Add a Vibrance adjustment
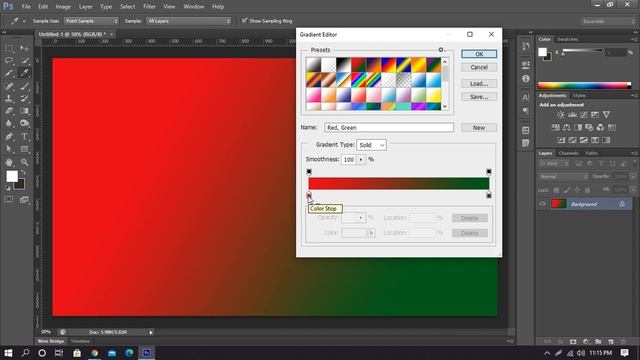Screen dimensions: 640x360 tap(607, 115)
